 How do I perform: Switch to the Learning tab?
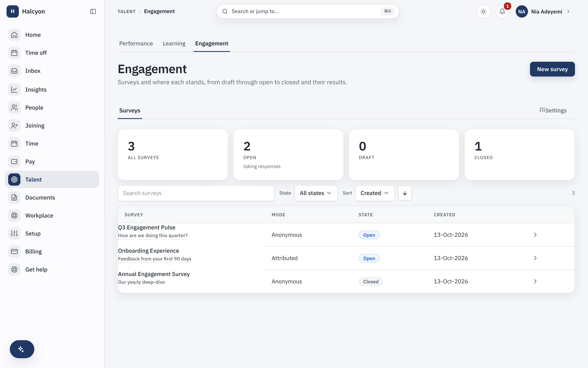tap(174, 43)
